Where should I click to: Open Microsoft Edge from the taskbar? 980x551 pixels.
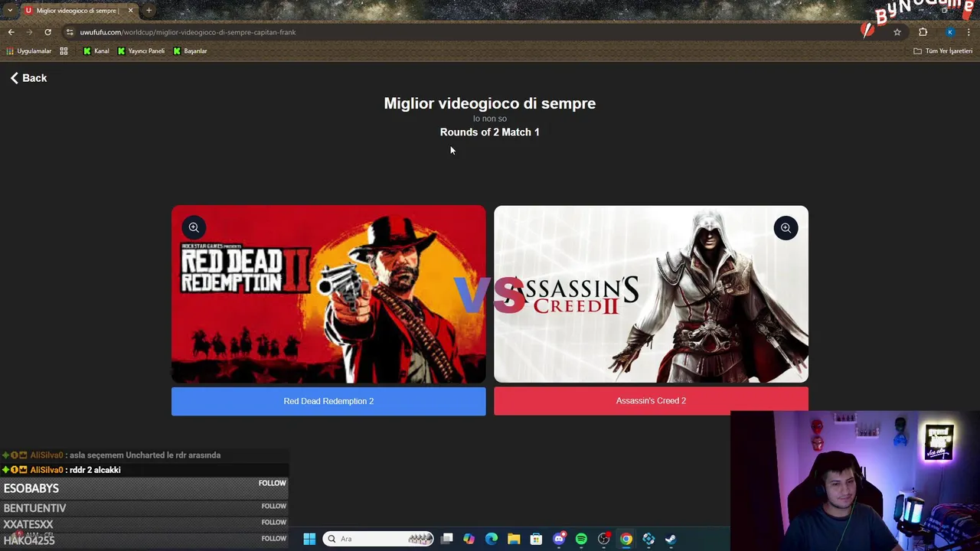coord(492,539)
